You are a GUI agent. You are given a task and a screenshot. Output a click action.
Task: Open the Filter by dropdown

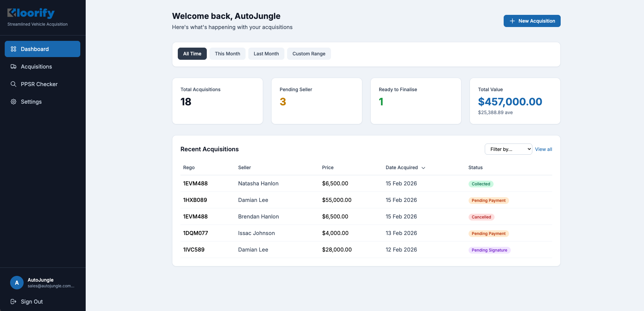[508, 149]
